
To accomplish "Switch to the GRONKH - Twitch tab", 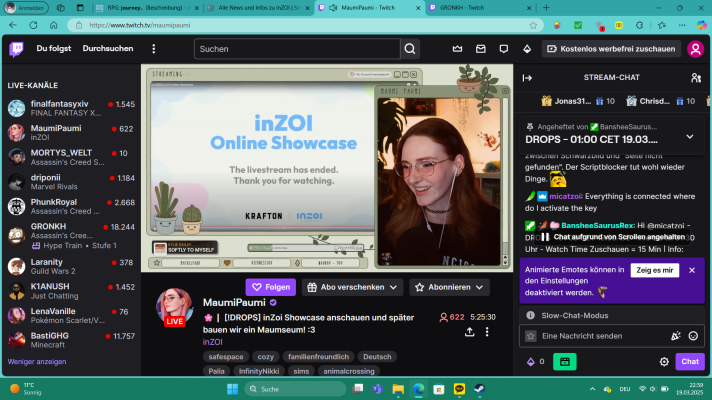I will 480,8.
